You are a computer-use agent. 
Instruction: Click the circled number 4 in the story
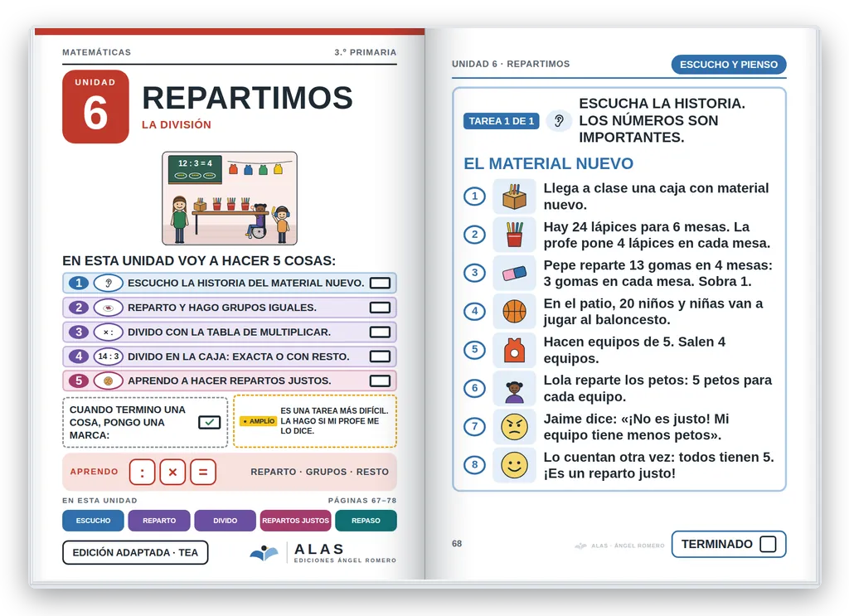[475, 311]
